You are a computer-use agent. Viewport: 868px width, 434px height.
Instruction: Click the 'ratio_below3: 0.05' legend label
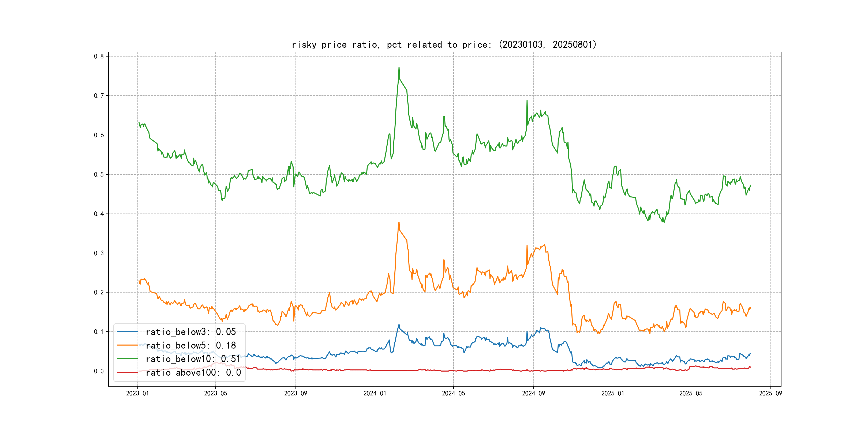pos(191,332)
